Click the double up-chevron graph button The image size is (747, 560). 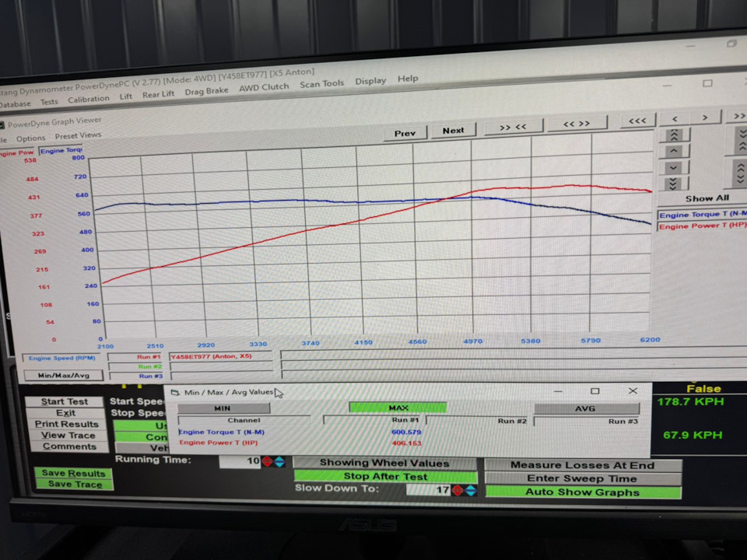674,135
